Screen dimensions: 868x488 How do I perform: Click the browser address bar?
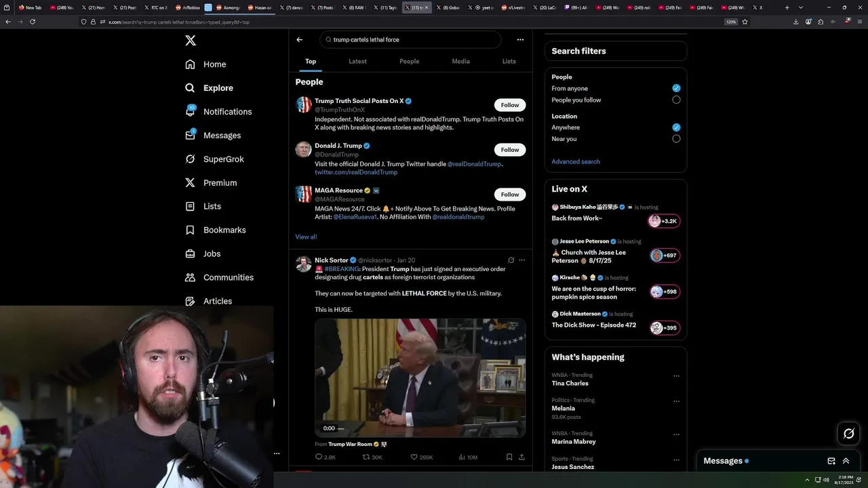414,22
